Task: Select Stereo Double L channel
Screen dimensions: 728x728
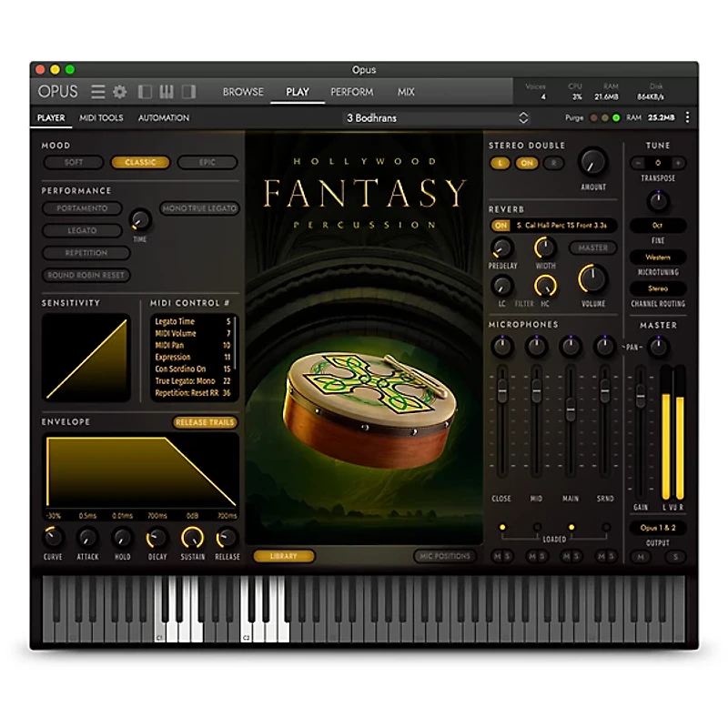Action: (x=500, y=163)
